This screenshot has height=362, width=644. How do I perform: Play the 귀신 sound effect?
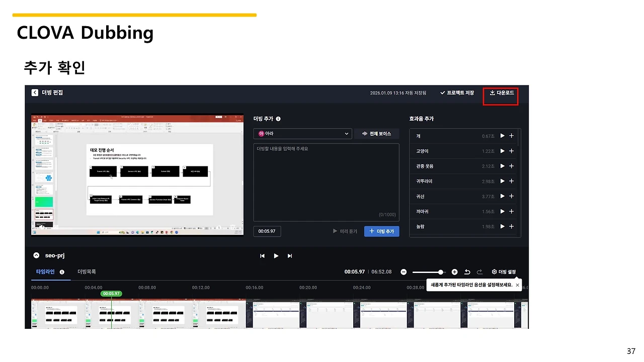502,196
